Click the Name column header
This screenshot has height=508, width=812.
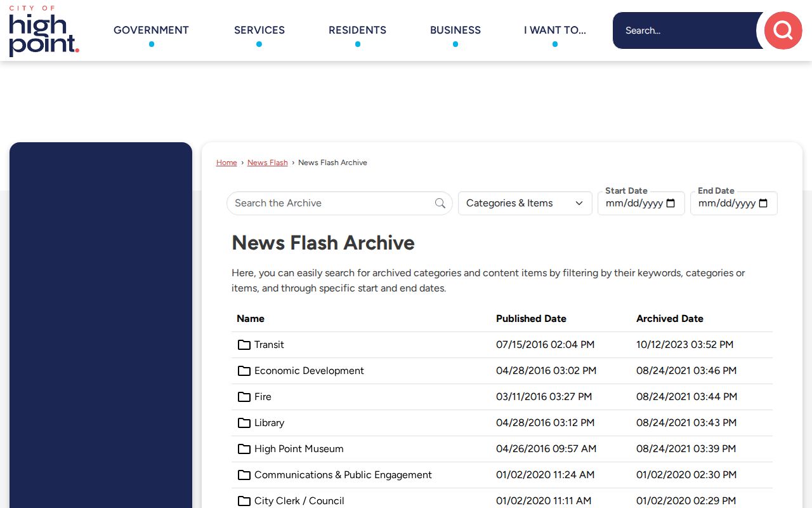(x=251, y=319)
